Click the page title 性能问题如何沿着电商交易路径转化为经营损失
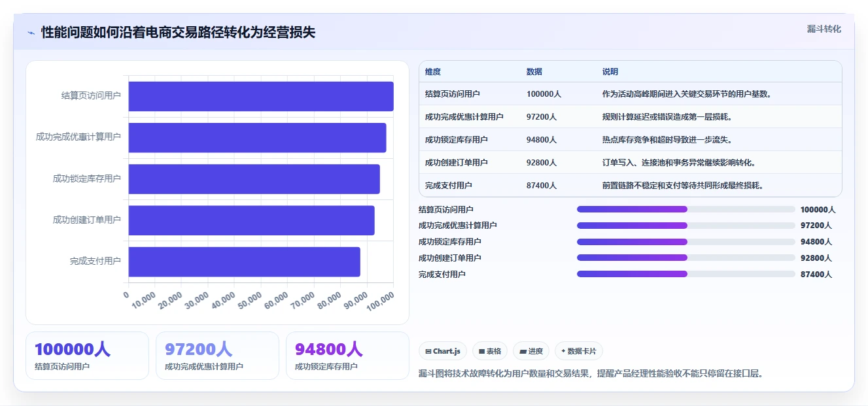 coord(179,33)
